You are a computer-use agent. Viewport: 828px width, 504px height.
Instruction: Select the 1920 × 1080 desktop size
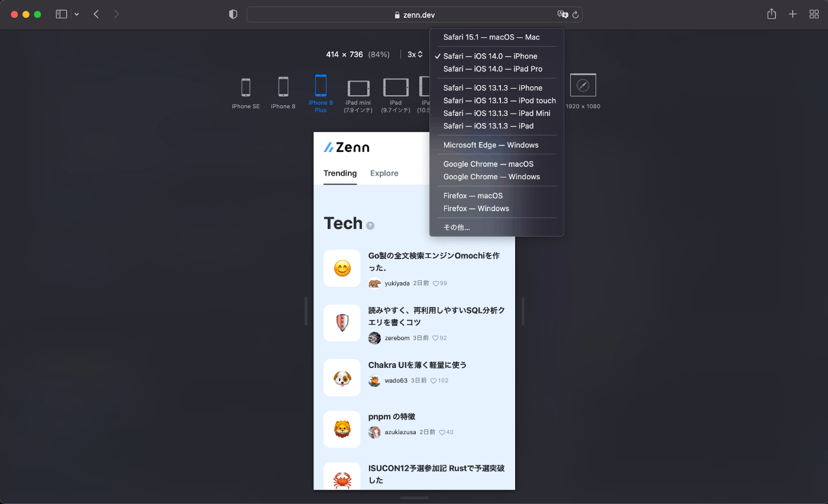coord(583,92)
